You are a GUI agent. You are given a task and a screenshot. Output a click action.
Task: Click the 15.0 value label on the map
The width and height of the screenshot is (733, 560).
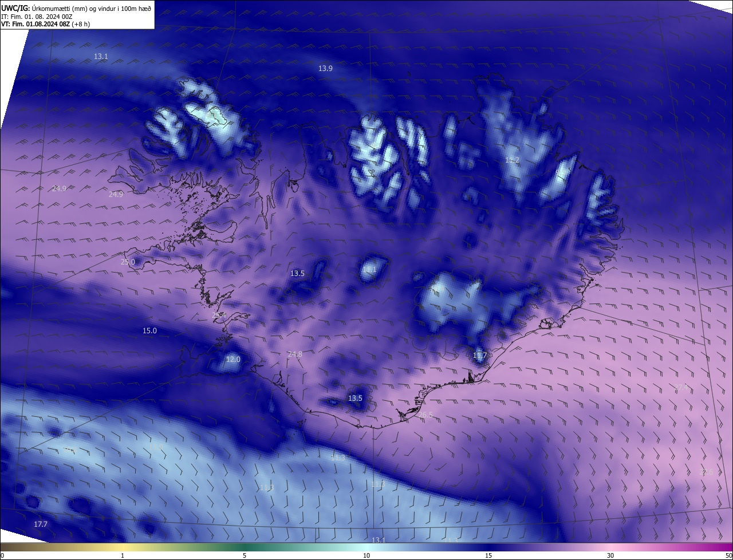(x=149, y=330)
